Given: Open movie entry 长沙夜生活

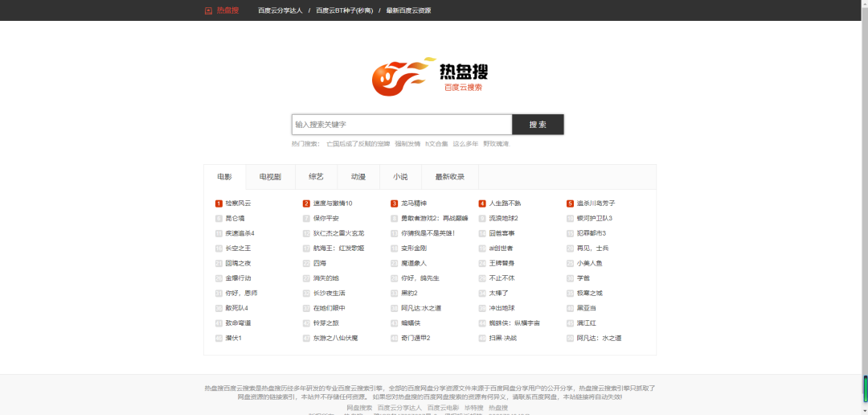Looking at the screenshot, I should tap(330, 293).
